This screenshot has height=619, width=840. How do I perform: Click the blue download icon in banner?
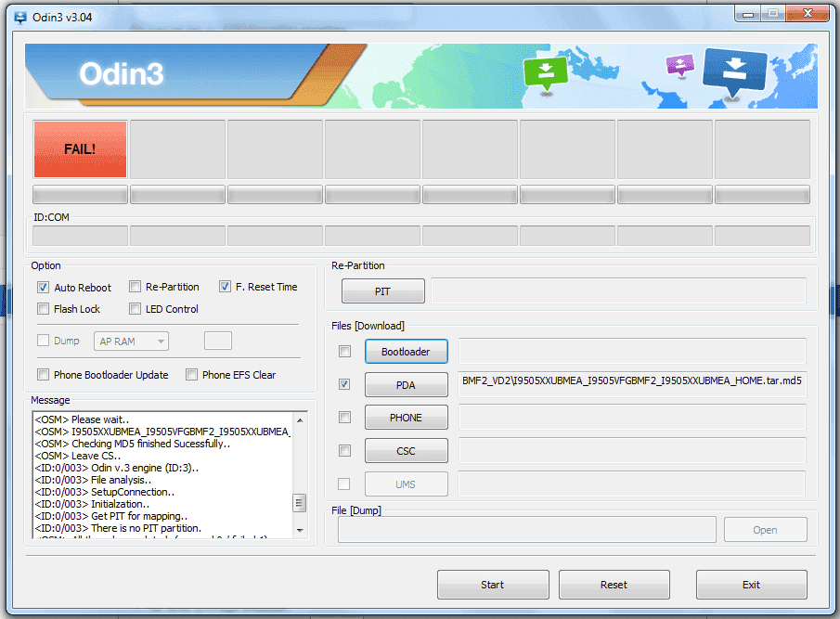pyautogui.click(x=735, y=72)
